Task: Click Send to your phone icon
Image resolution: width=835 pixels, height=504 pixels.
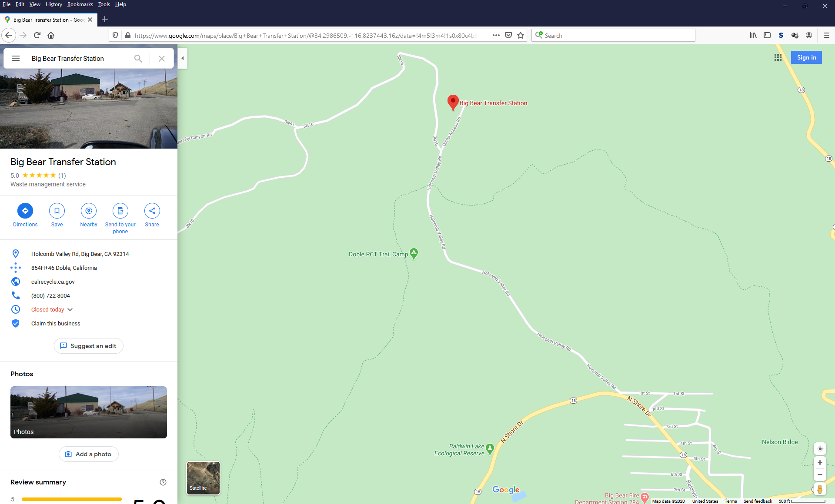Action: pyautogui.click(x=120, y=211)
